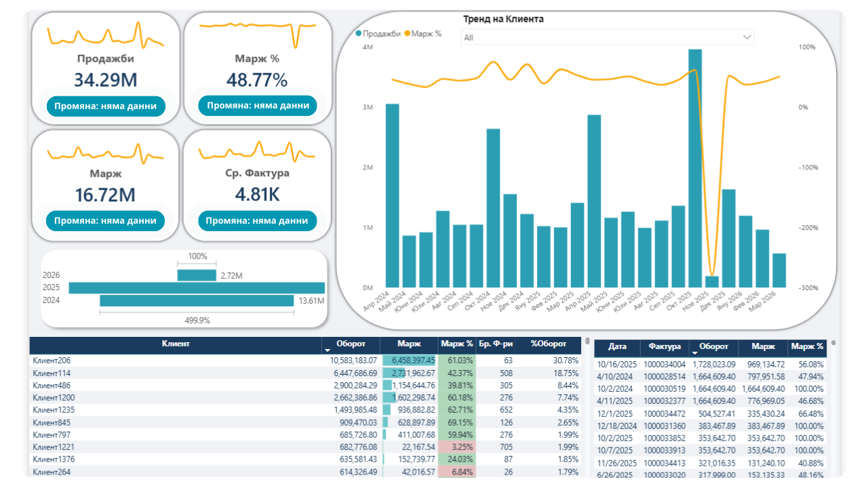Click the invoice table vertical scrollbar

[833, 343]
